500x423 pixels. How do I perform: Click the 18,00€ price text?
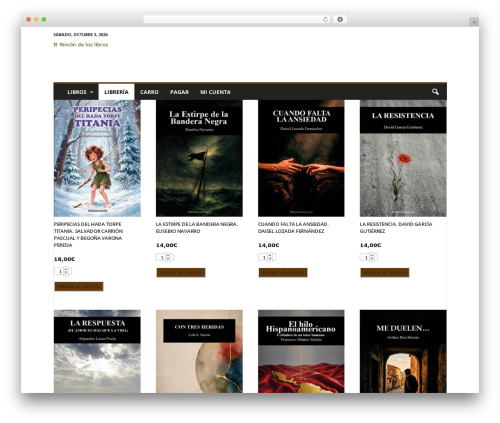[x=65, y=259]
